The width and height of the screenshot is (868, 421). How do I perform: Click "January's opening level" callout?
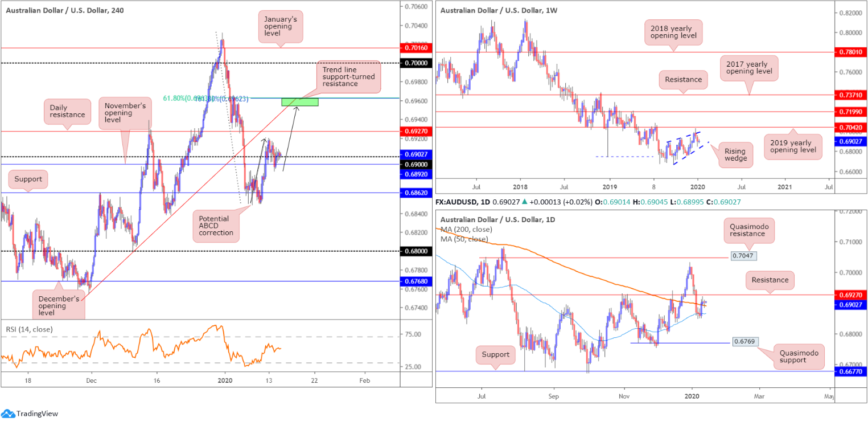point(280,27)
